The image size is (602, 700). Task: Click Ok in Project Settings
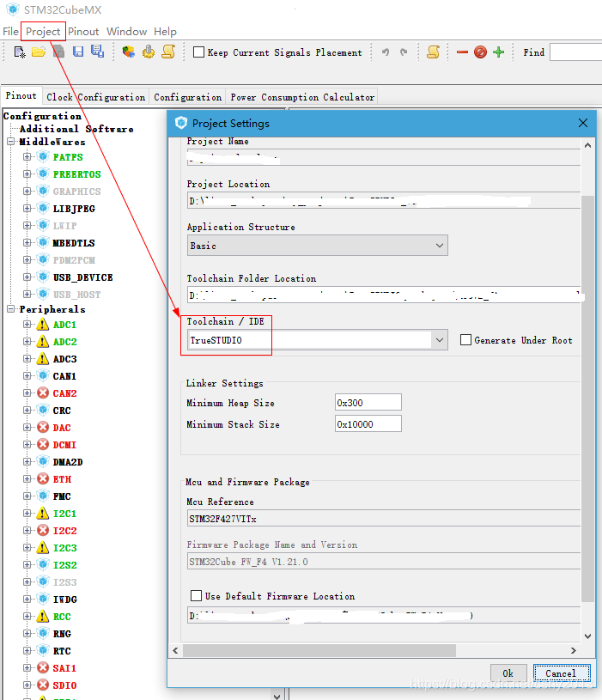pyautogui.click(x=508, y=673)
